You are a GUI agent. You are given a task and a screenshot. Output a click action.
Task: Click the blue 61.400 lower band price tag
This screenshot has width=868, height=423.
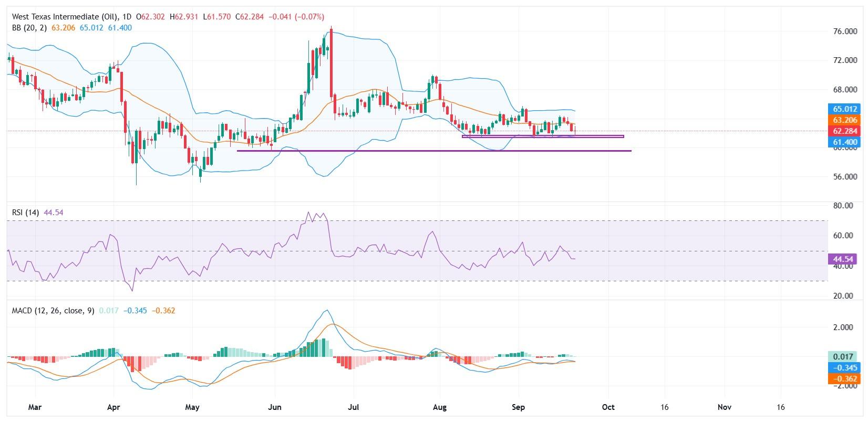pyautogui.click(x=845, y=142)
